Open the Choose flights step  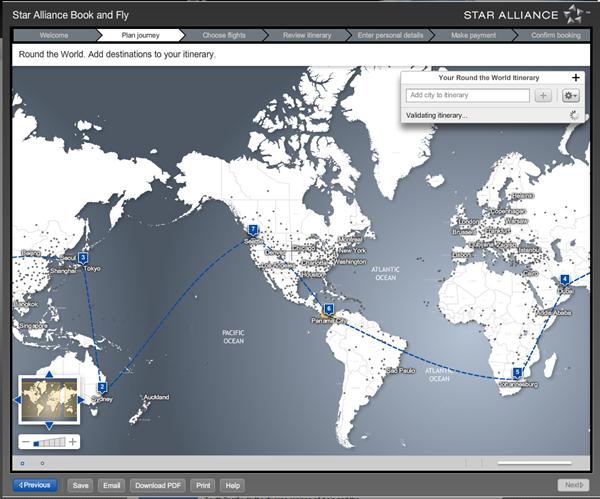tap(224, 35)
